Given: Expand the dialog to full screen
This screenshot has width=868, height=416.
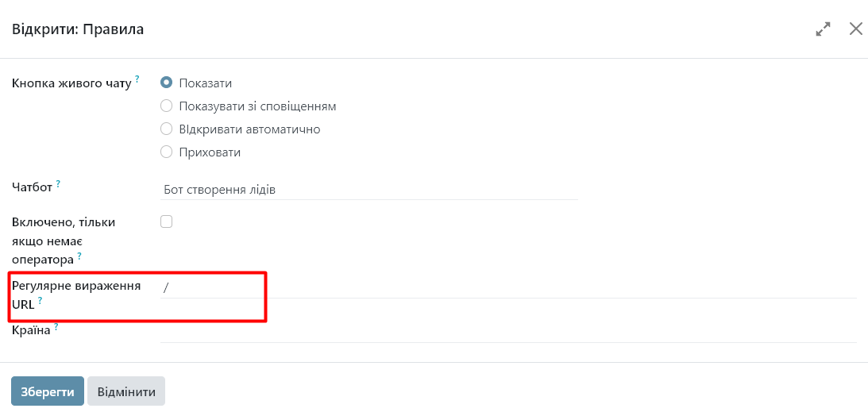Looking at the screenshot, I should tap(823, 29).
